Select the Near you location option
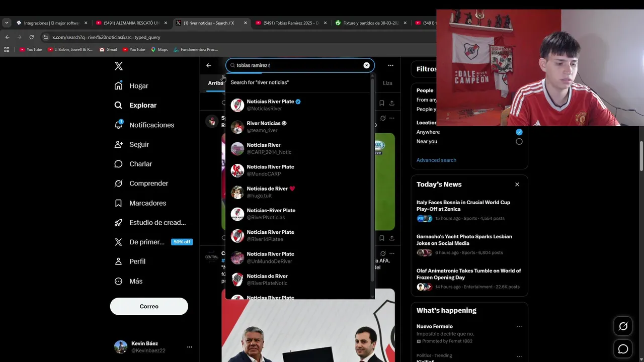This screenshot has height=362, width=644. pyautogui.click(x=519, y=142)
